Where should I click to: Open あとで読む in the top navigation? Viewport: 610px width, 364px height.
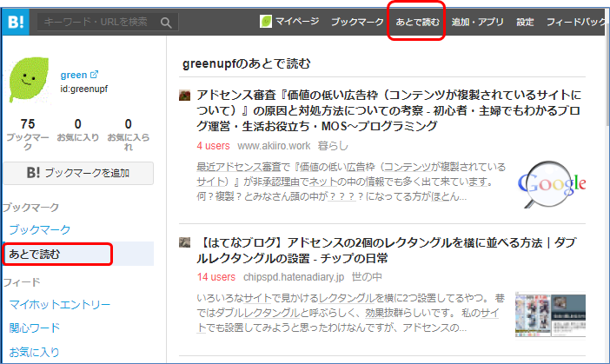click(x=417, y=22)
